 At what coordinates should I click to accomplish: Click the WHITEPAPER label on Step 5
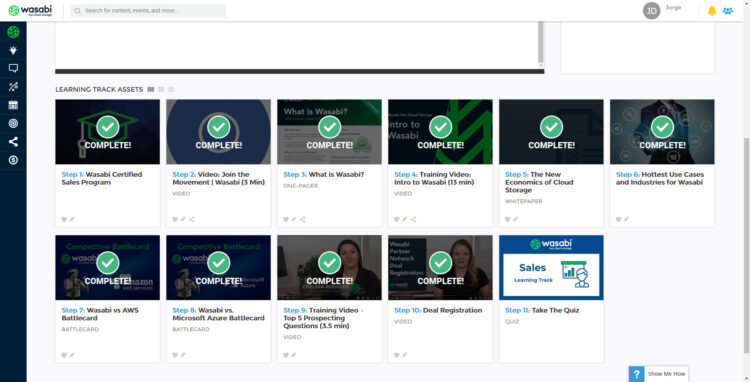524,202
